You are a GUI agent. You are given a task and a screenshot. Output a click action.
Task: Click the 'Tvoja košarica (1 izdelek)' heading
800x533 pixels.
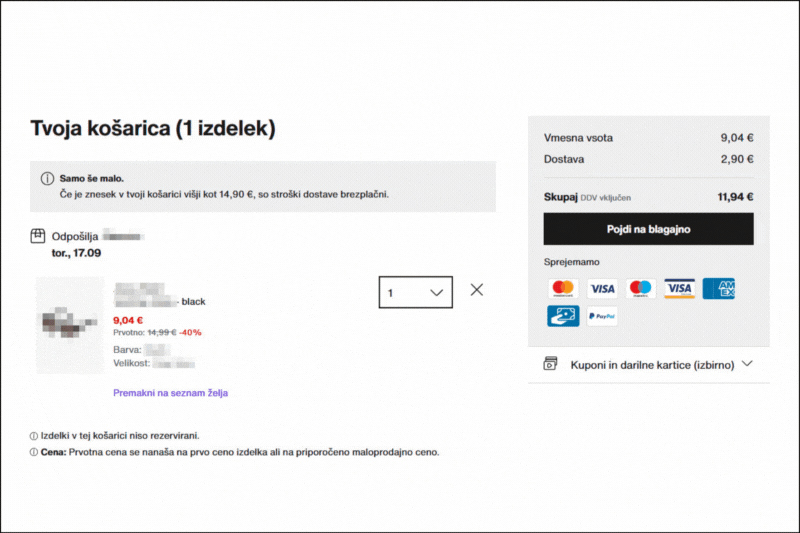pos(152,128)
